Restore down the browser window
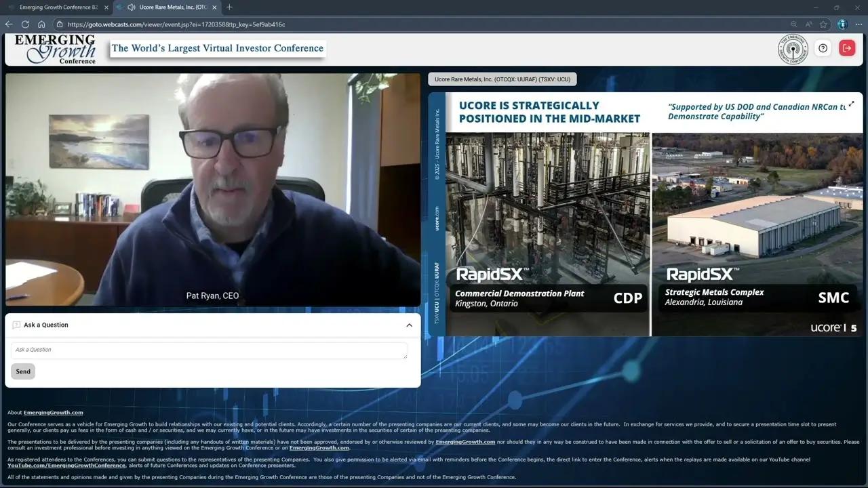This screenshot has height=488, width=868. click(837, 7)
